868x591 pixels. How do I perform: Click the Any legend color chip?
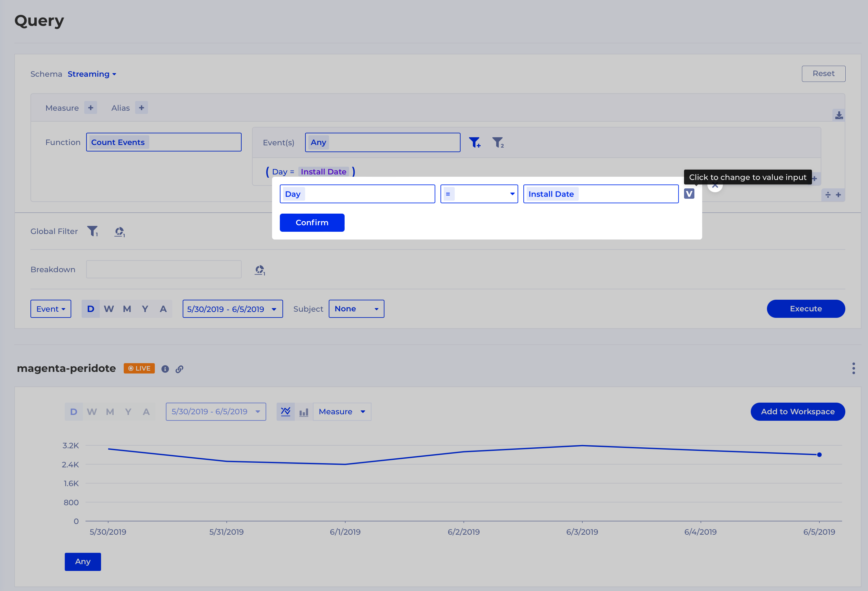(x=83, y=562)
